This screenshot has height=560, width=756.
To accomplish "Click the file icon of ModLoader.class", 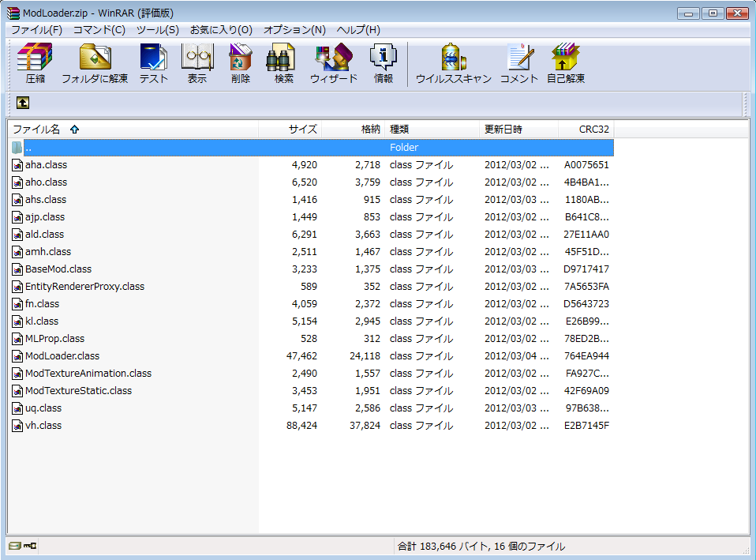I will pos(17,356).
